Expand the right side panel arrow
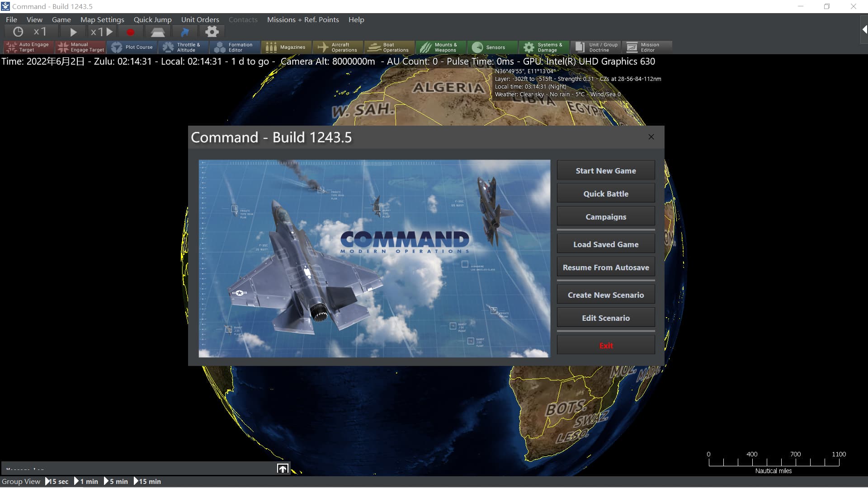The height and width of the screenshot is (488, 868). [x=864, y=29]
